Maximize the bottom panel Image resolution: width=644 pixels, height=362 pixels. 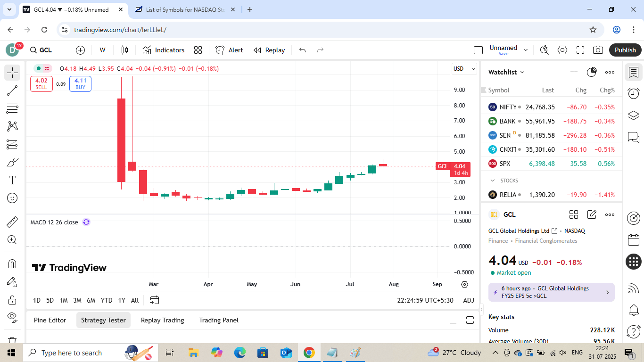[x=470, y=320]
